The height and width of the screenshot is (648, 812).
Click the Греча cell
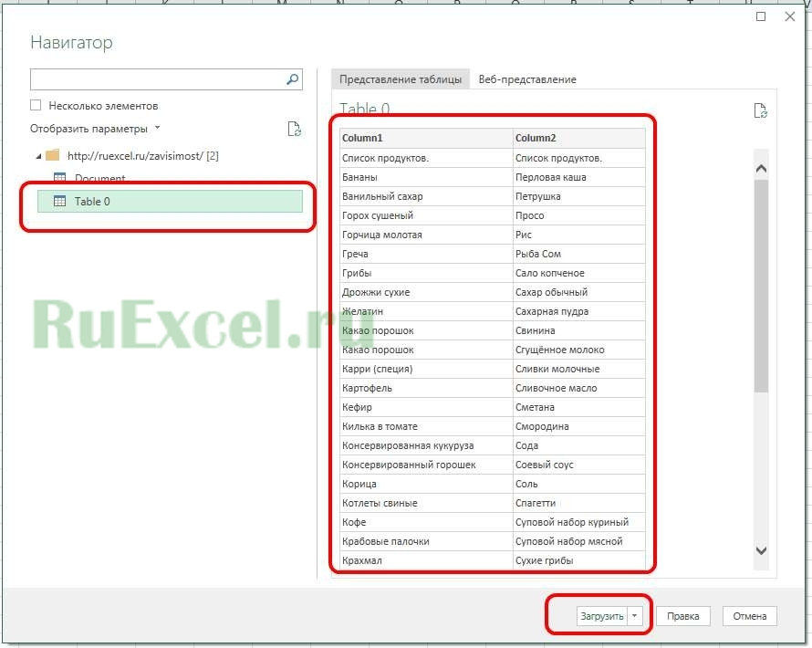[x=426, y=254]
